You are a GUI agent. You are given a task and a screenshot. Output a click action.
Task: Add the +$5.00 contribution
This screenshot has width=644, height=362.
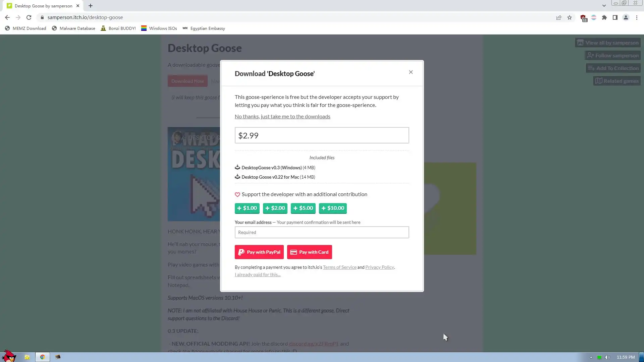(x=303, y=208)
